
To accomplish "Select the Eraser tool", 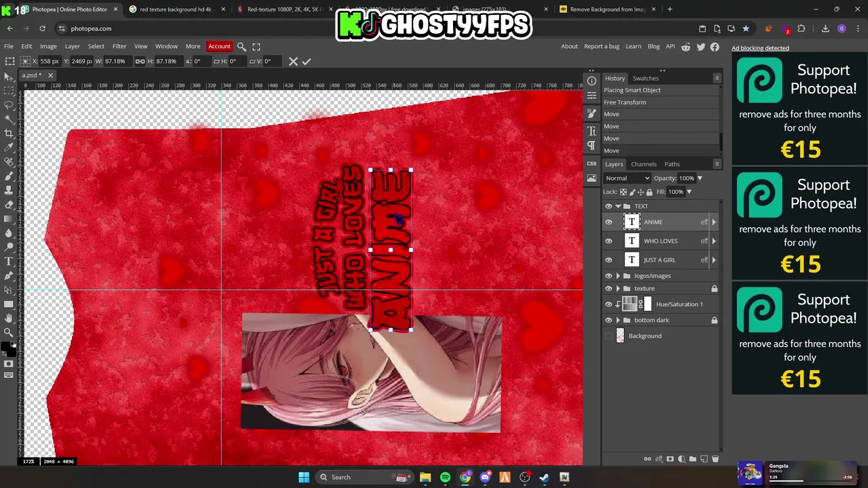I will tap(9, 205).
